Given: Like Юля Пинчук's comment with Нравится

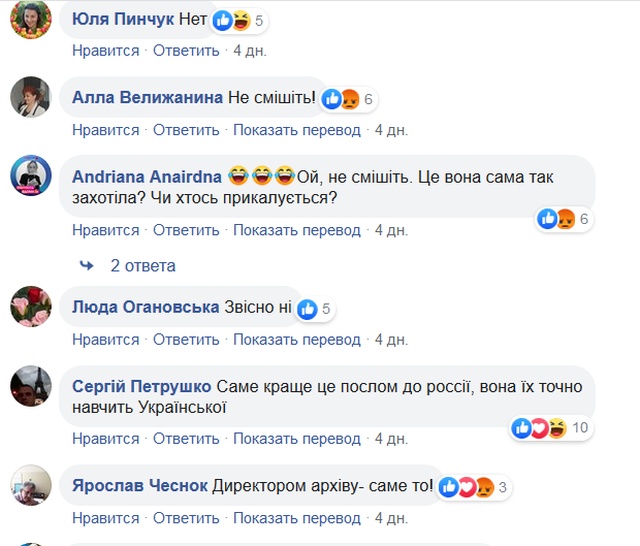Looking at the screenshot, I should tap(105, 50).
